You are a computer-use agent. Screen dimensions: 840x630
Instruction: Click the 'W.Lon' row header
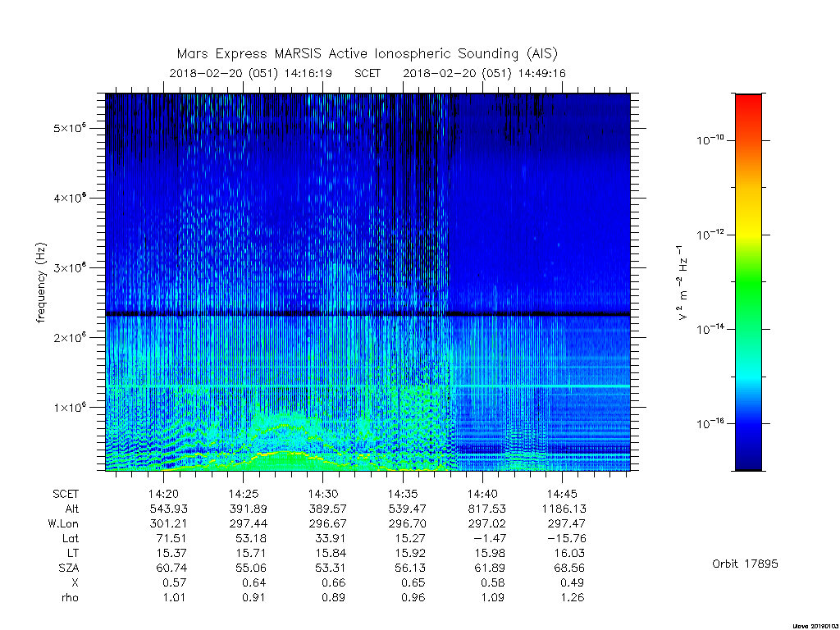[x=63, y=523]
